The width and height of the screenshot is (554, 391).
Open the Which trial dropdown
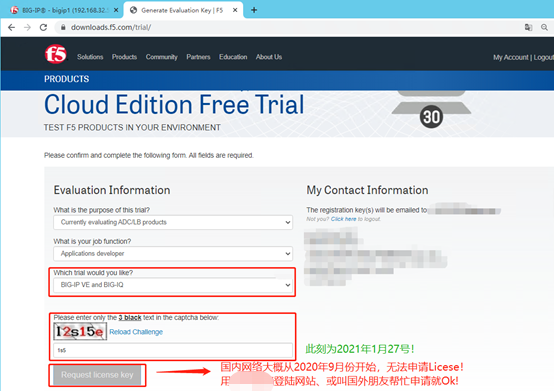click(173, 285)
